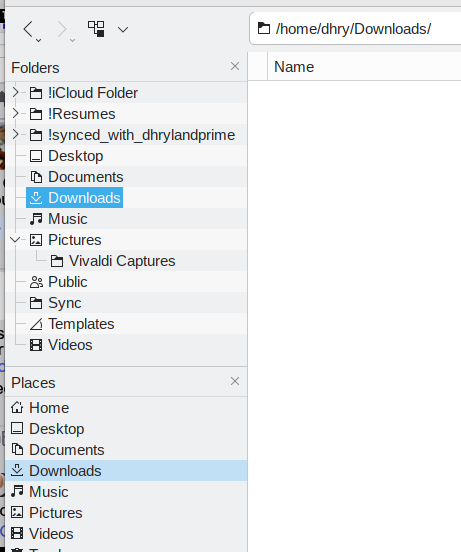The height and width of the screenshot is (552, 461).
Task: Select the Public folder icon
Action: pyautogui.click(x=36, y=282)
